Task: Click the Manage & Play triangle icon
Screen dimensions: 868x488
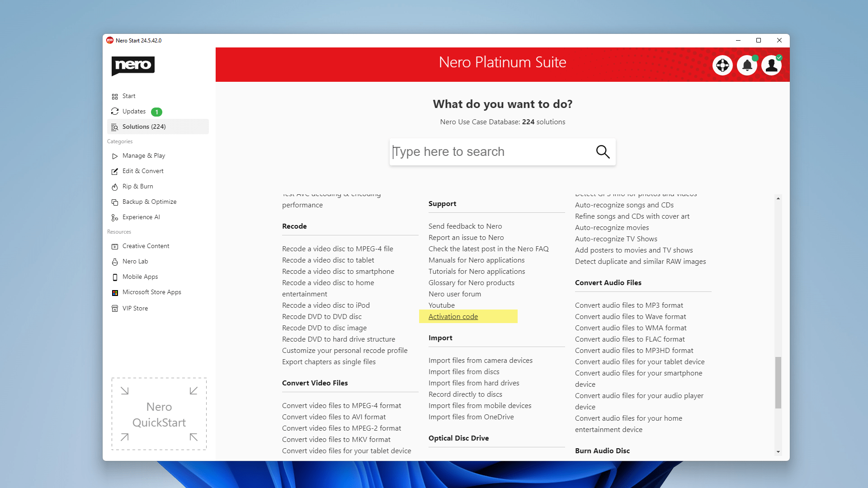Action: coord(115,156)
